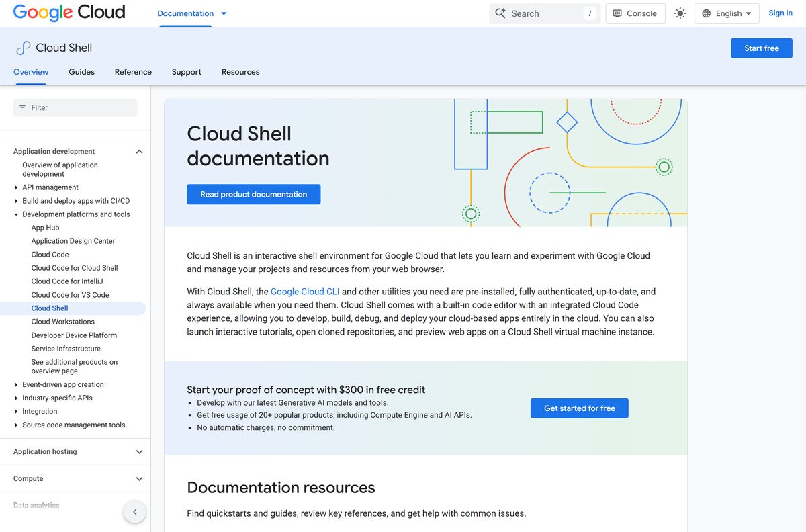Collapse the sidebar with the chevron button
The image size is (806, 532).
[x=134, y=512]
